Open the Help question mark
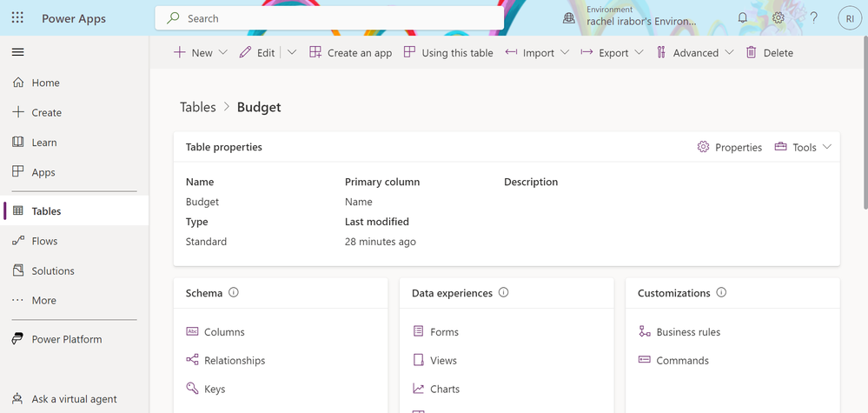 814,17
